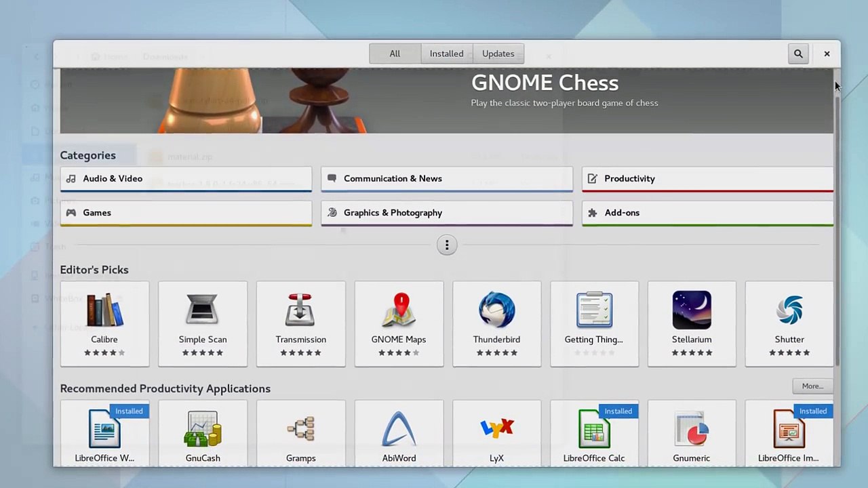Click the "Gnumeric" app name
Screen dimensions: 868x488
[x=692, y=458]
